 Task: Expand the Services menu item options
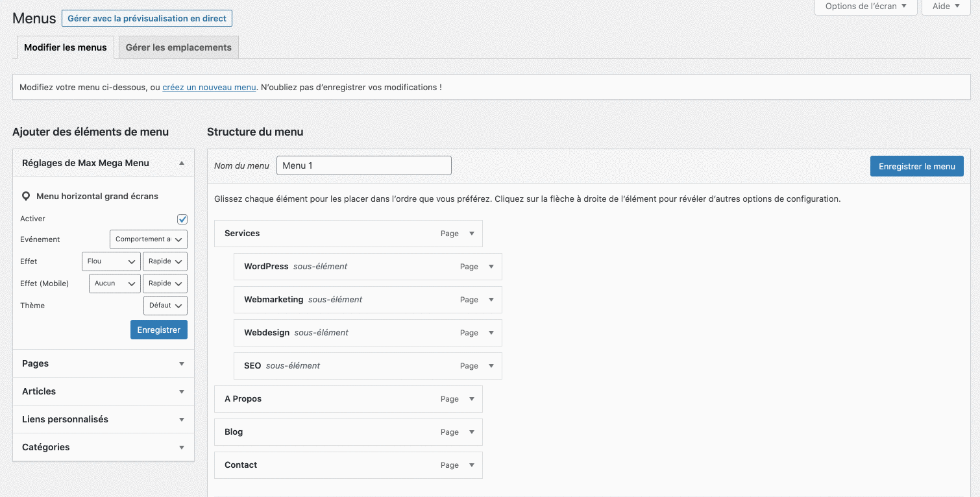point(472,234)
